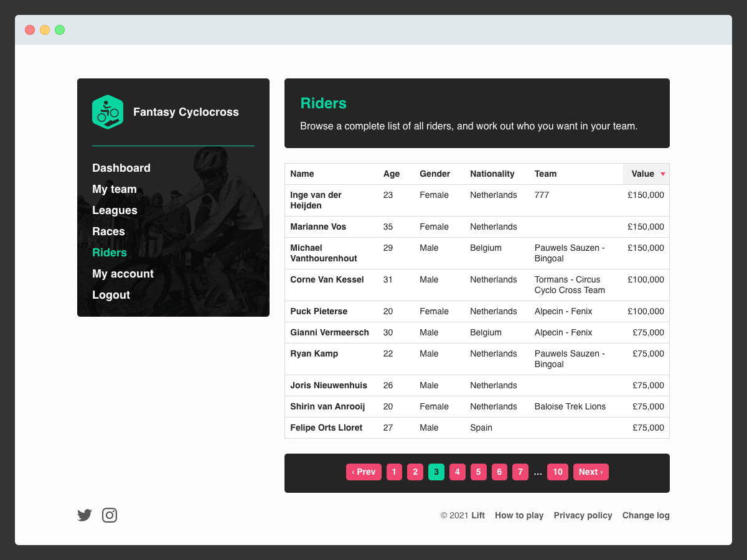
Task: Select rider Gianni Vermeersch
Action: (x=329, y=332)
